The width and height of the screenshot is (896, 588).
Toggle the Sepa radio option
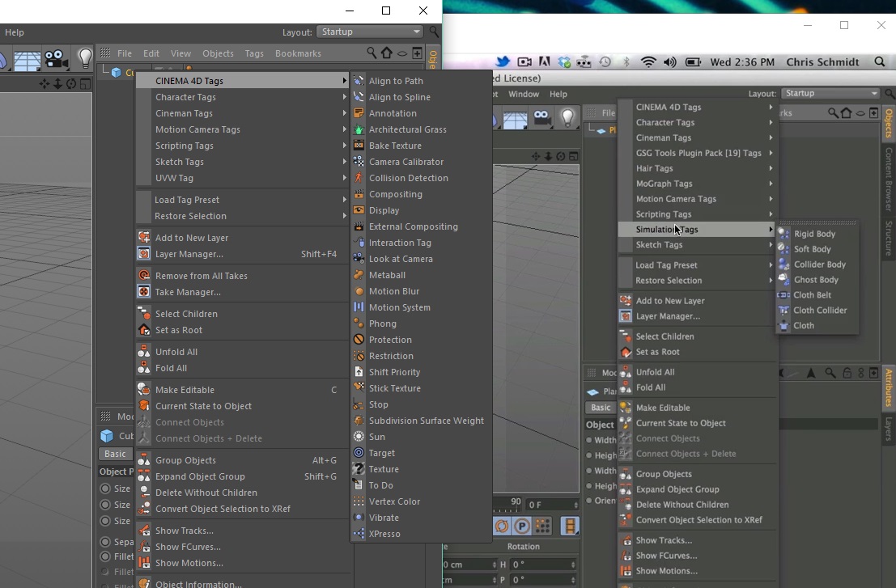105,542
